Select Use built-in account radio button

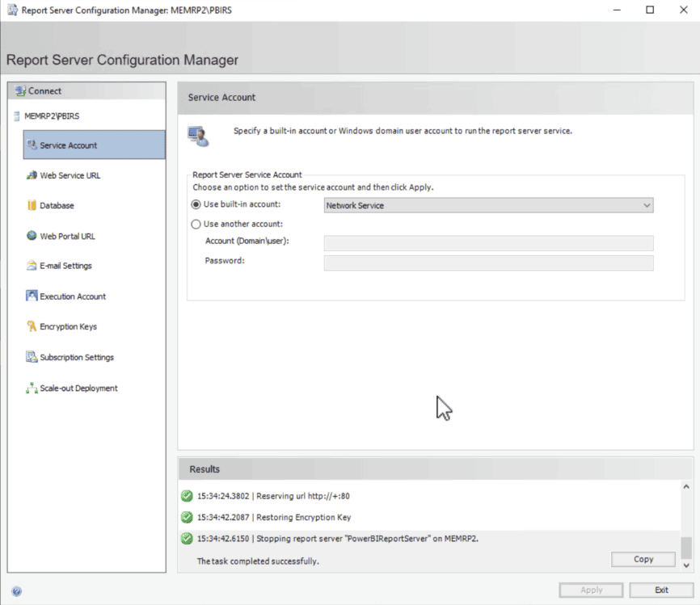tap(196, 204)
